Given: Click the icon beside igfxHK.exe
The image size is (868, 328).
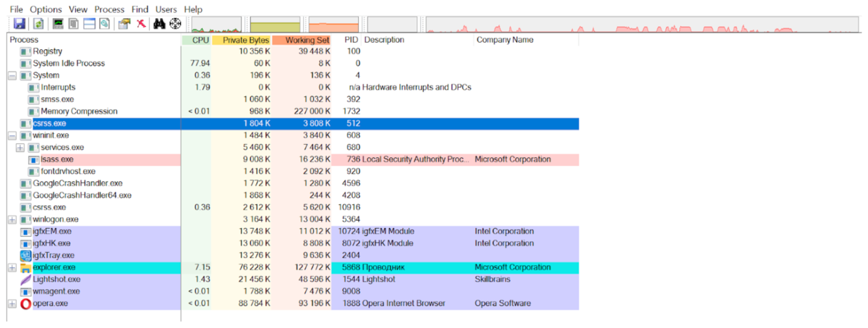Looking at the screenshot, I should (x=25, y=244).
